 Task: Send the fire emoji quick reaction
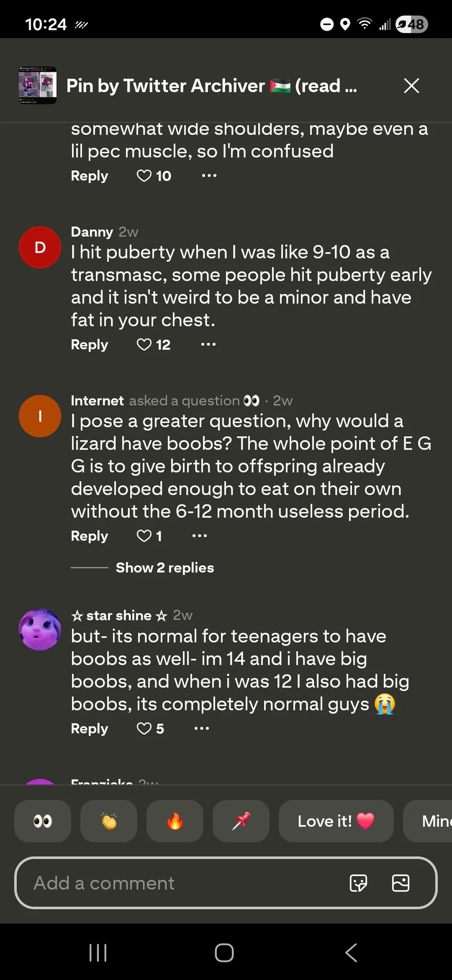(175, 821)
